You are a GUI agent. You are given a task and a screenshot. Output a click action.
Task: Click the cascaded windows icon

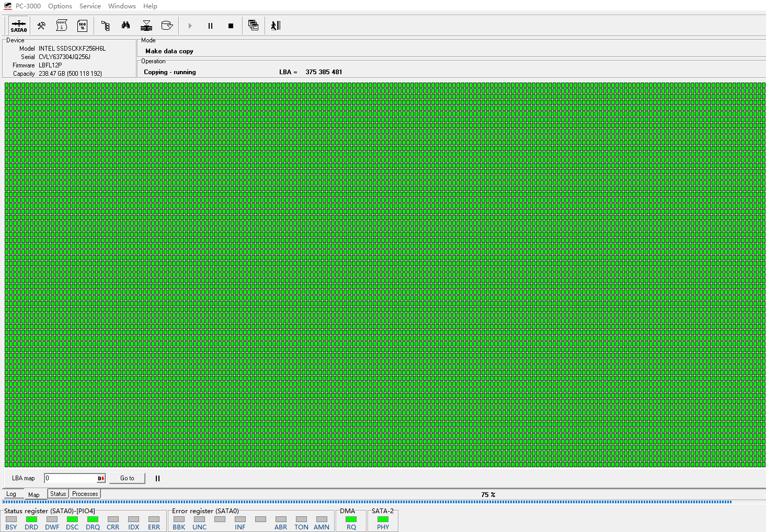(x=253, y=26)
